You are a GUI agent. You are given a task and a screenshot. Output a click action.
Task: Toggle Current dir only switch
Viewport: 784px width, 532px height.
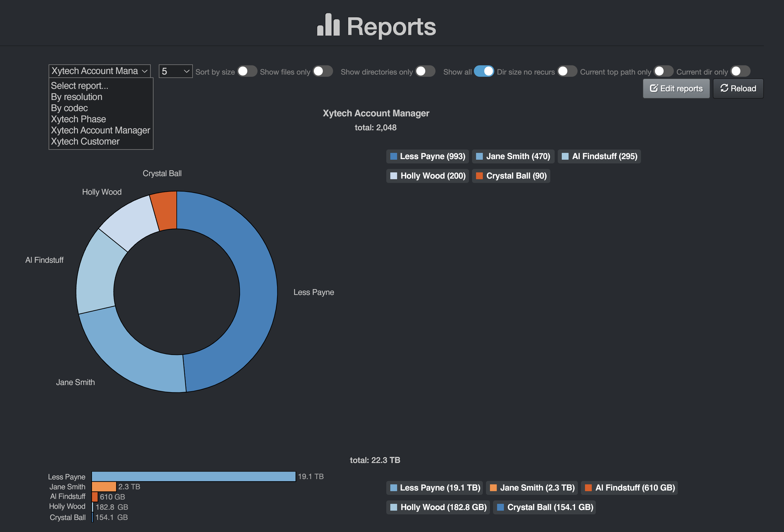740,71
